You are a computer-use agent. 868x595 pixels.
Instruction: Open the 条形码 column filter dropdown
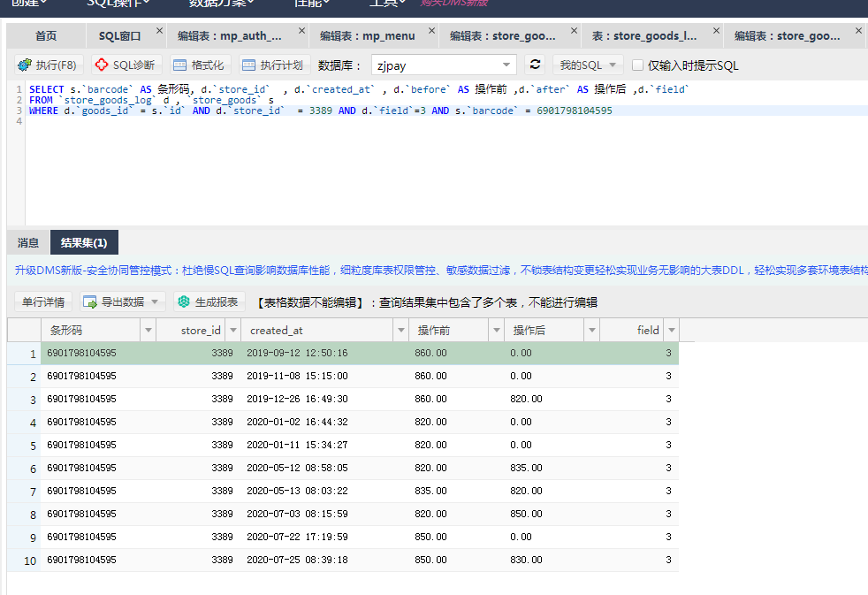(148, 331)
